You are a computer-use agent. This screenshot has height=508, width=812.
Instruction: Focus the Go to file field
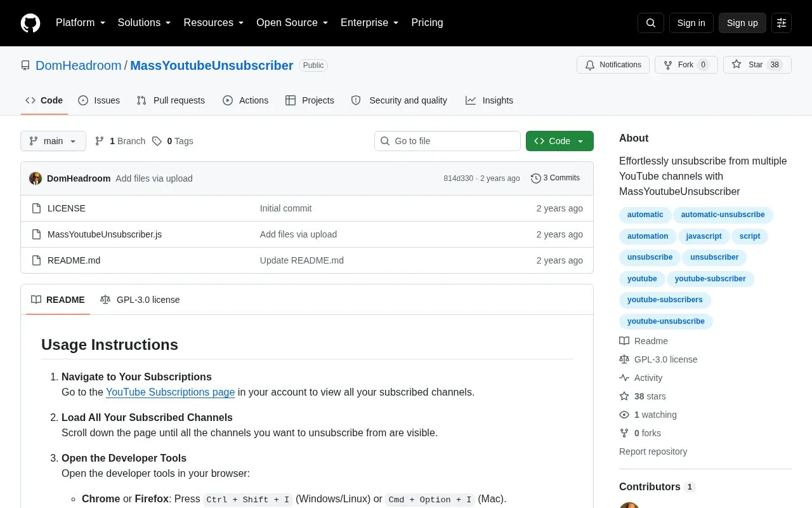(x=447, y=141)
